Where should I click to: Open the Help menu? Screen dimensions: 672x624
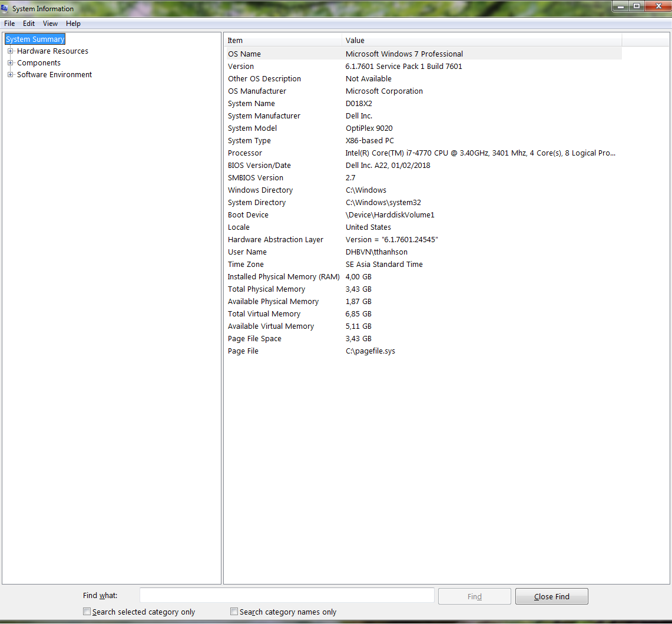pos(73,24)
